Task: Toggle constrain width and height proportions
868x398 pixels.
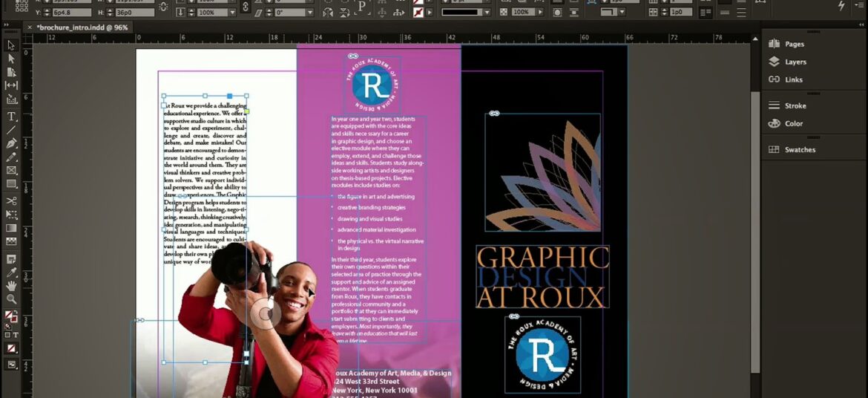Action: (163, 7)
